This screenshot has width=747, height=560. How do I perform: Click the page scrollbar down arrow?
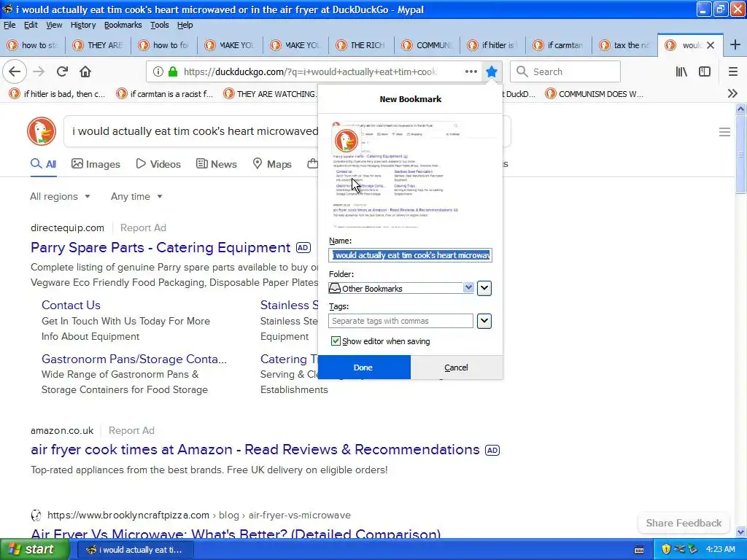741,532
